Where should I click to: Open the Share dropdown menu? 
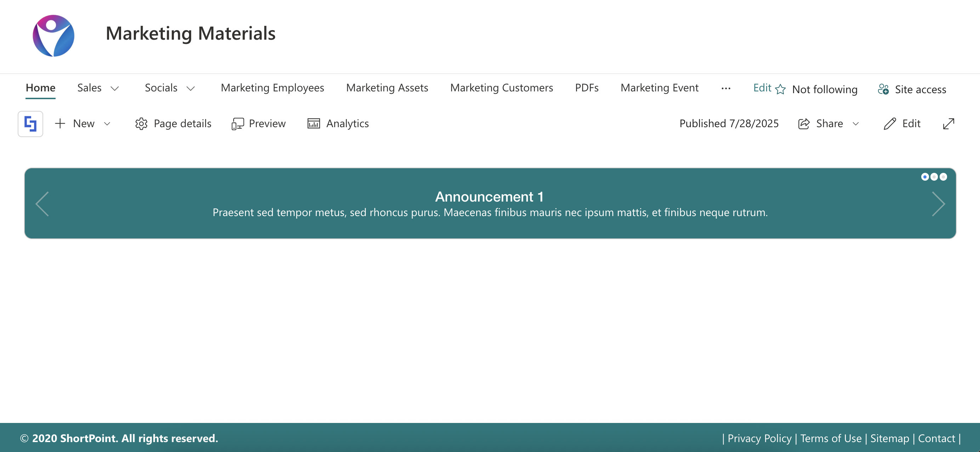(x=856, y=124)
